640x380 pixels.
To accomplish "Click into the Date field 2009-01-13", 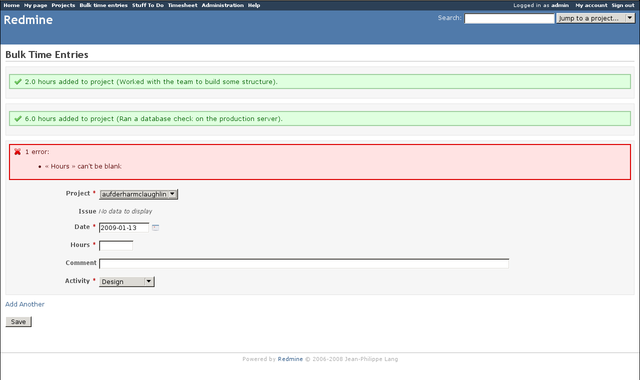I will [124, 228].
